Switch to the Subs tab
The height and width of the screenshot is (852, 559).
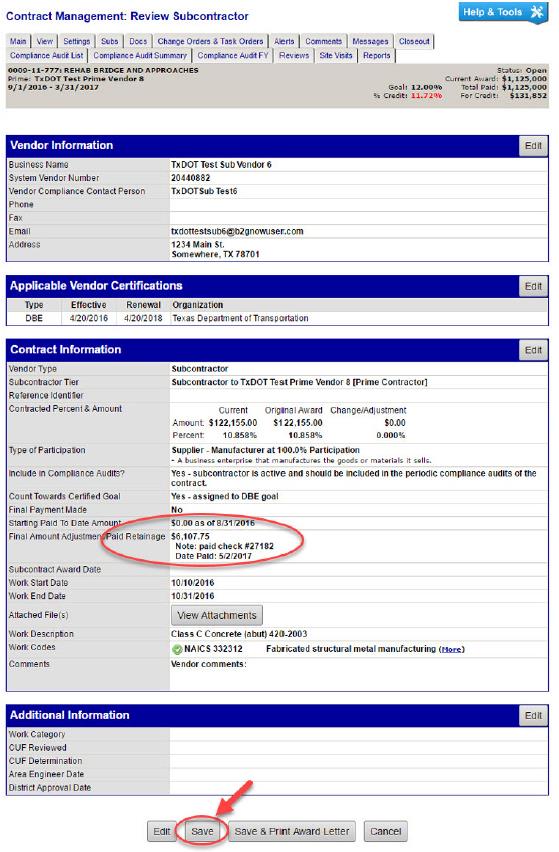coord(109,41)
